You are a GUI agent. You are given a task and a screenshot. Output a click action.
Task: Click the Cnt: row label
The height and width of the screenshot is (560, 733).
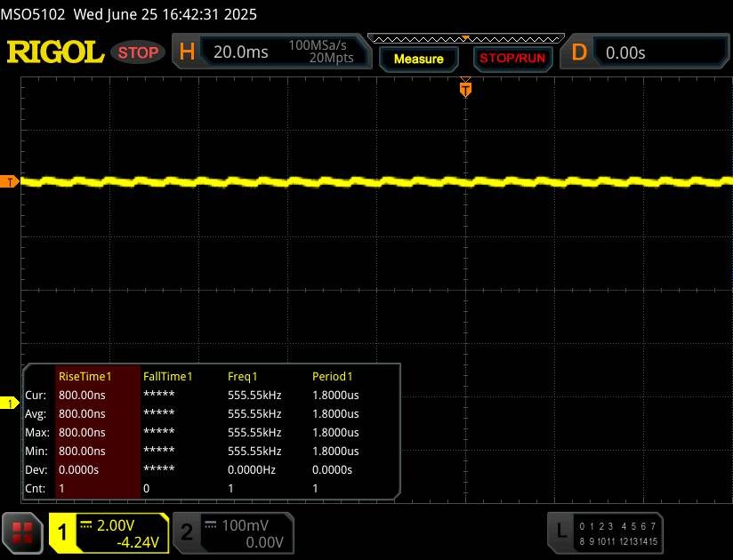36,489
